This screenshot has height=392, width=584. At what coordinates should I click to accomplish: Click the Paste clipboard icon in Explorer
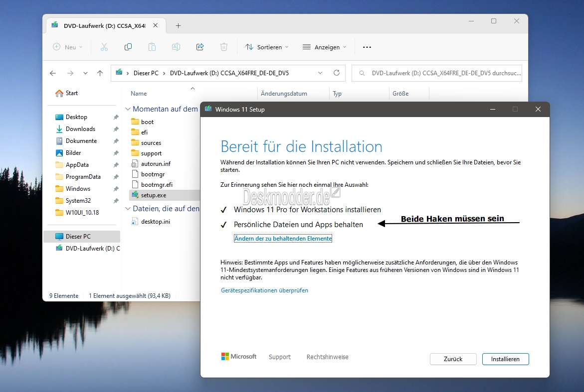tap(152, 47)
